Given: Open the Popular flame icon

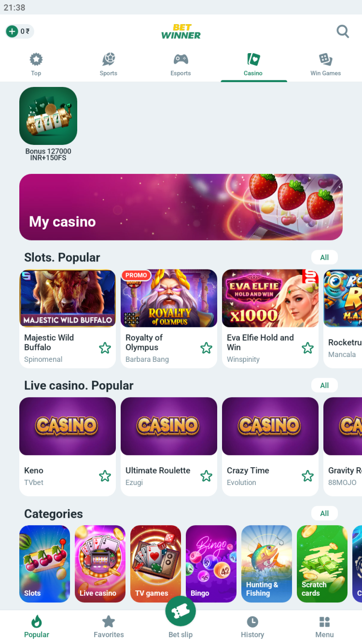Looking at the screenshot, I should 37,621.
